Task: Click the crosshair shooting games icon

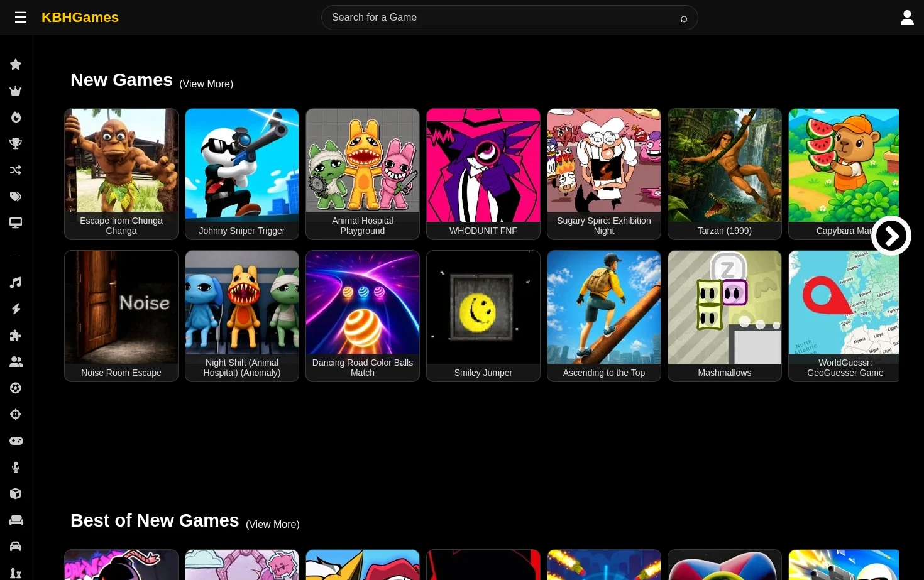Action: (x=16, y=415)
